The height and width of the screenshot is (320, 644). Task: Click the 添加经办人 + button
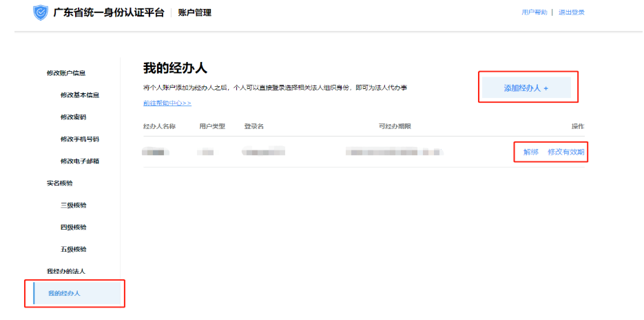click(x=526, y=88)
